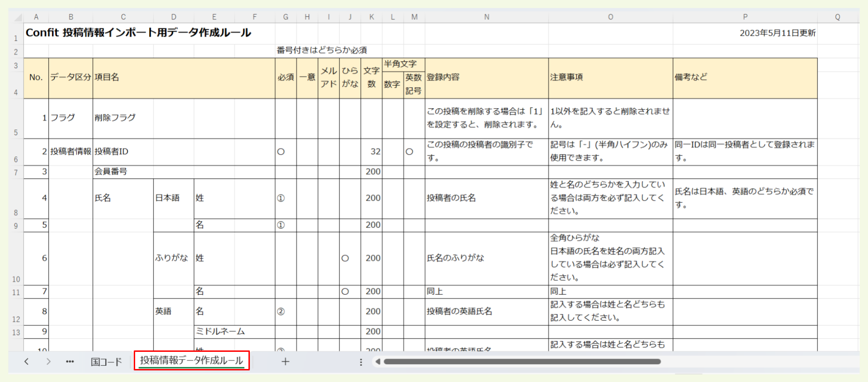Click the '備考など' header cell
Screen dimensions: 868x382
(x=745, y=78)
